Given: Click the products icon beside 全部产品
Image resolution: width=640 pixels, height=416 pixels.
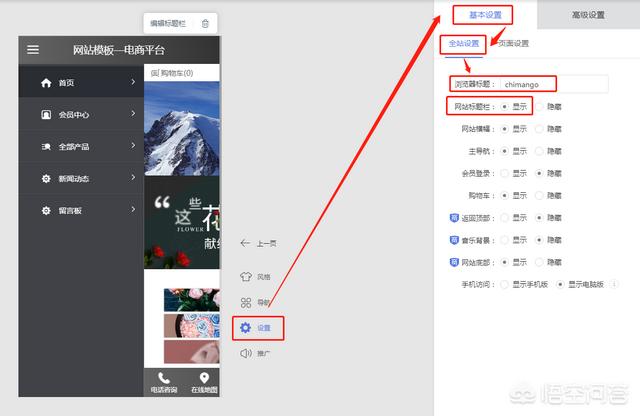Looking at the screenshot, I should (46, 147).
